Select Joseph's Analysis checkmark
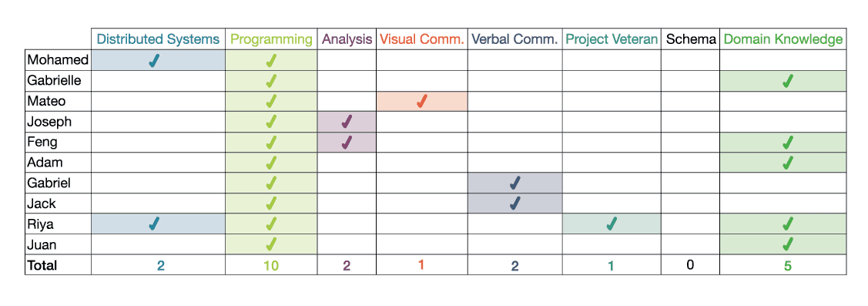The width and height of the screenshot is (868, 306). (347, 122)
